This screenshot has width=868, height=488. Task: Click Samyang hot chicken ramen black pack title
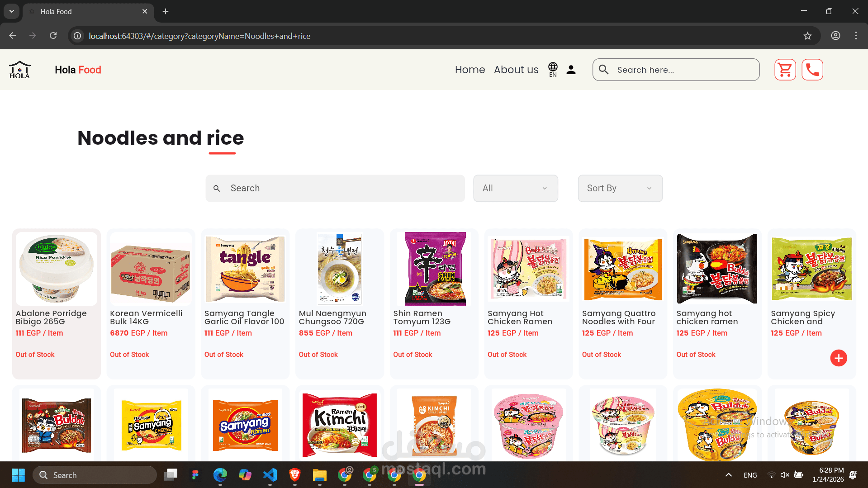coord(707,317)
